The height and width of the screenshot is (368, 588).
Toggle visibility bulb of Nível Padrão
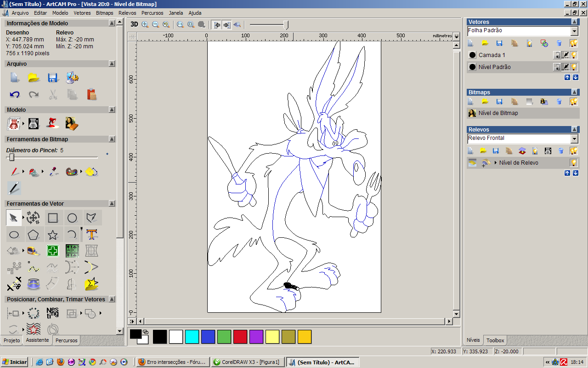coord(574,67)
